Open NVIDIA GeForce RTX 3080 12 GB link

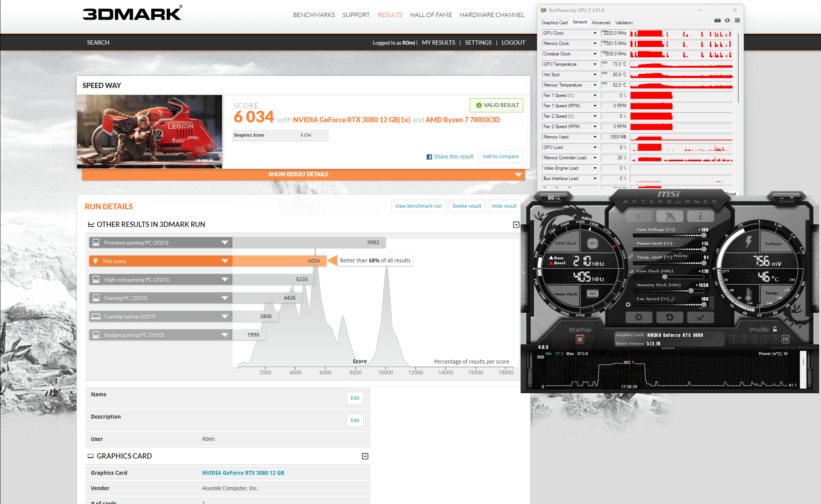click(243, 473)
